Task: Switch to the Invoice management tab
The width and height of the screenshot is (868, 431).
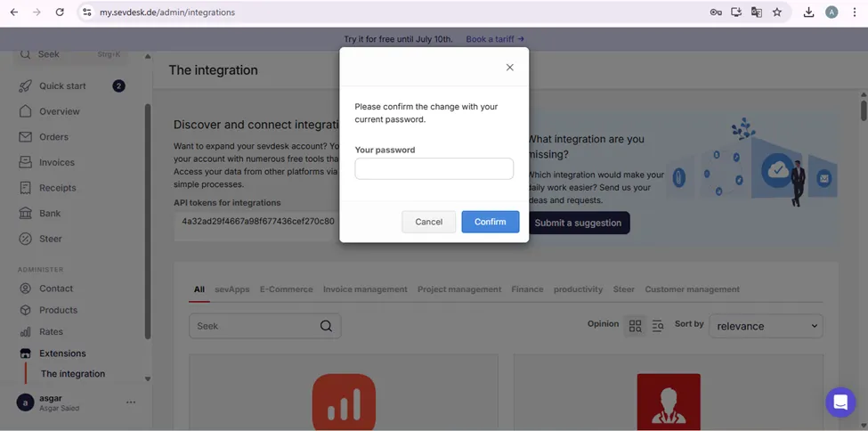Action: [x=365, y=289]
